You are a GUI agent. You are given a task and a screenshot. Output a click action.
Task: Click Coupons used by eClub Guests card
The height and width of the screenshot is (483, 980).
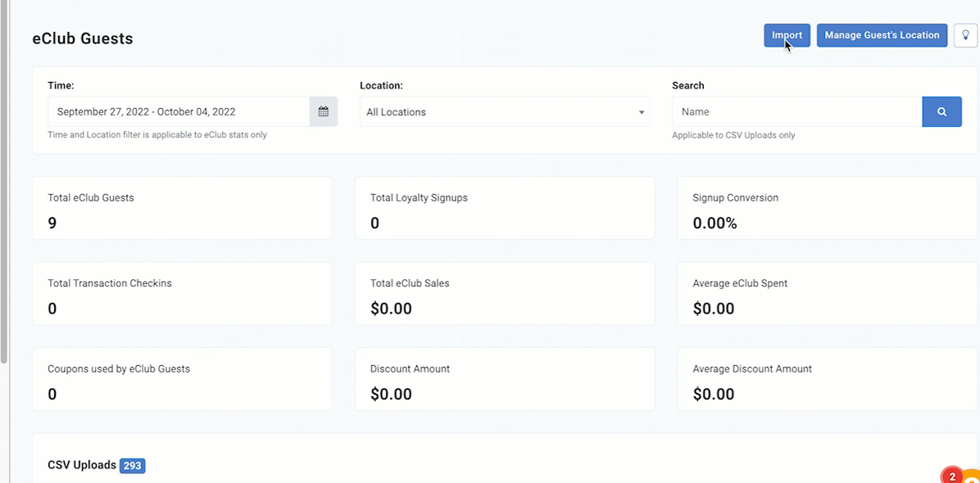[182, 379]
